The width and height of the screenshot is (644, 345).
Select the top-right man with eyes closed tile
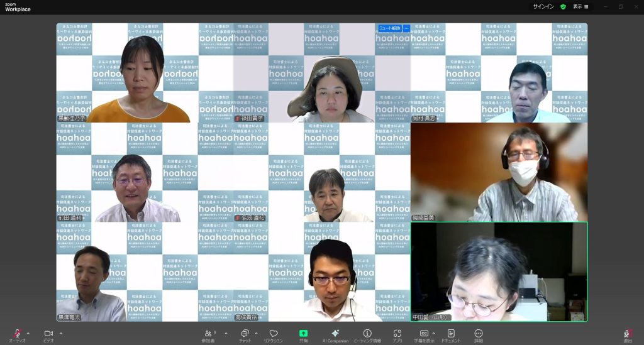click(499, 73)
